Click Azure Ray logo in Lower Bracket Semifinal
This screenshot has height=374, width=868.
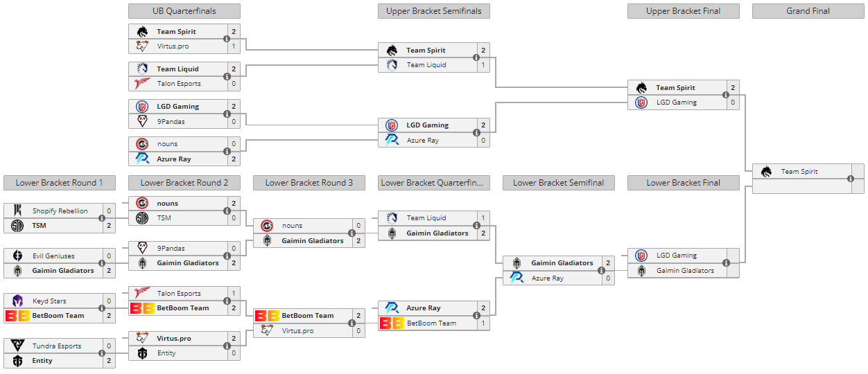click(517, 278)
